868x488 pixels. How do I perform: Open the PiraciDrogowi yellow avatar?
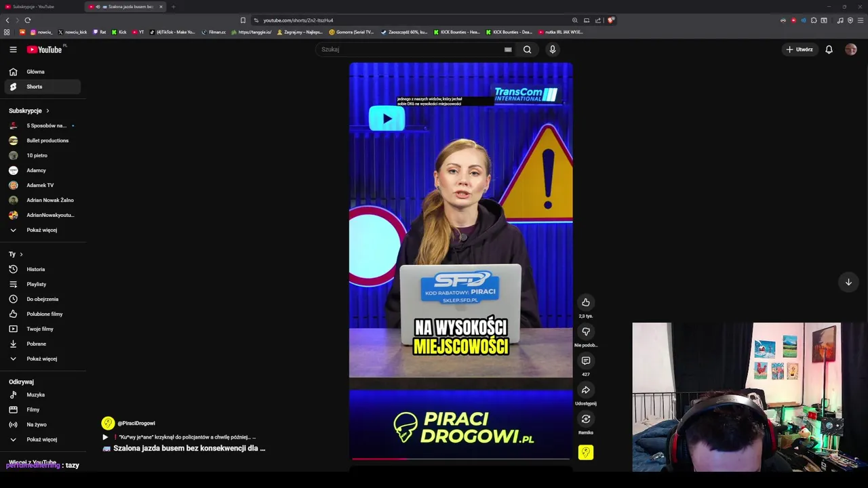point(107,423)
